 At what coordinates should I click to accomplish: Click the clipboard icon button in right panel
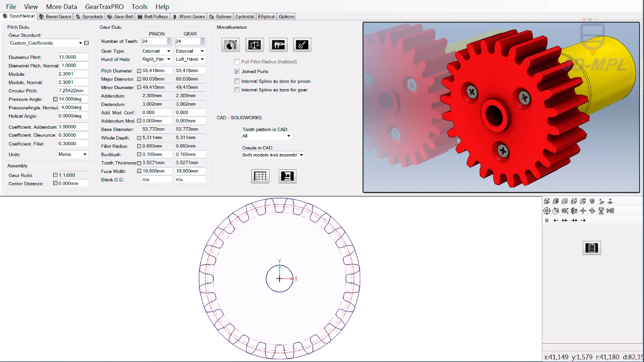pyautogui.click(x=592, y=247)
